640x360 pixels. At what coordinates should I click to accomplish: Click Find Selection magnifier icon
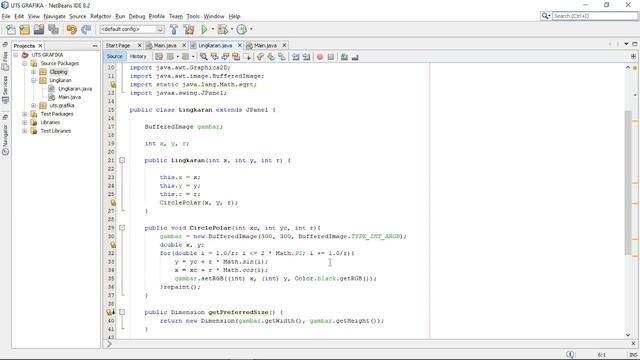click(203, 57)
